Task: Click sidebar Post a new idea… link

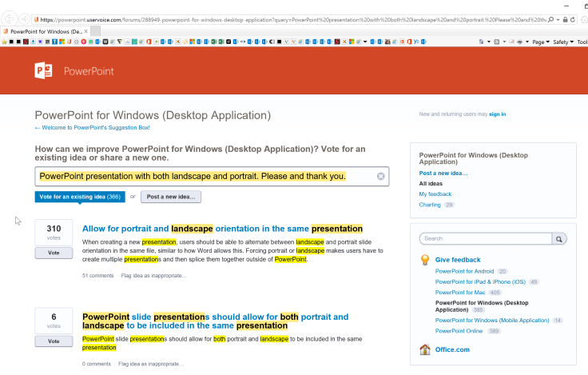Action: [x=443, y=173]
